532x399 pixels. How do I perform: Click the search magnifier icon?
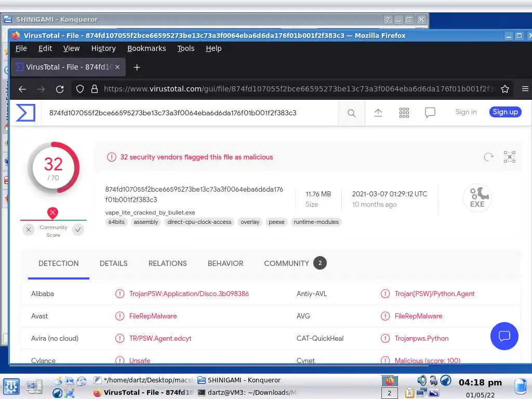(352, 113)
